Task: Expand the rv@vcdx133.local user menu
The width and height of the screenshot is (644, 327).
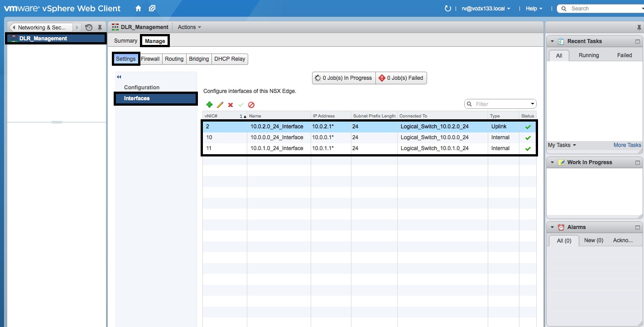Action: (x=485, y=9)
